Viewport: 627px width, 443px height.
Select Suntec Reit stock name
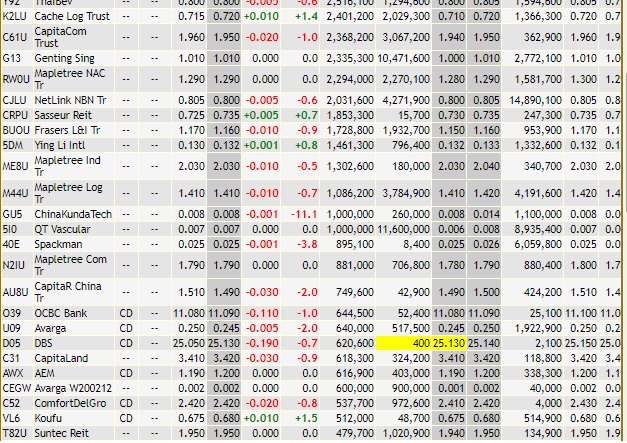pyautogui.click(x=62, y=433)
